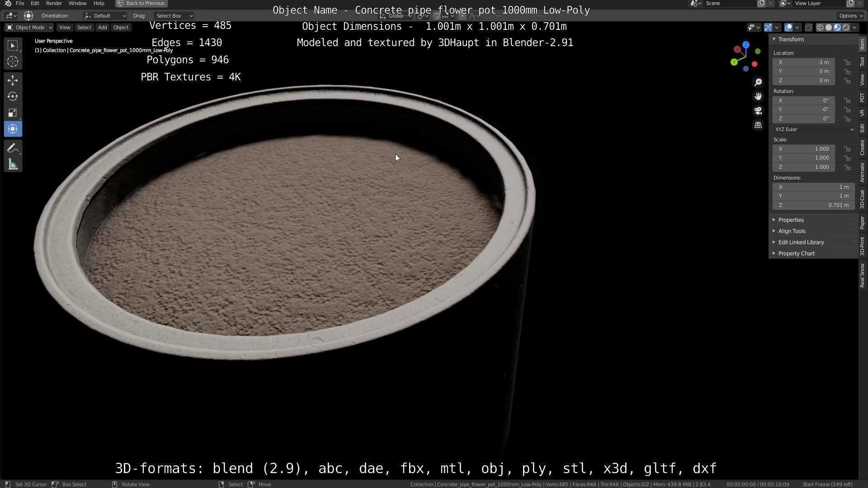868x488 pixels.
Task: Open the Drag Select Box dropdown
Action: coord(173,16)
